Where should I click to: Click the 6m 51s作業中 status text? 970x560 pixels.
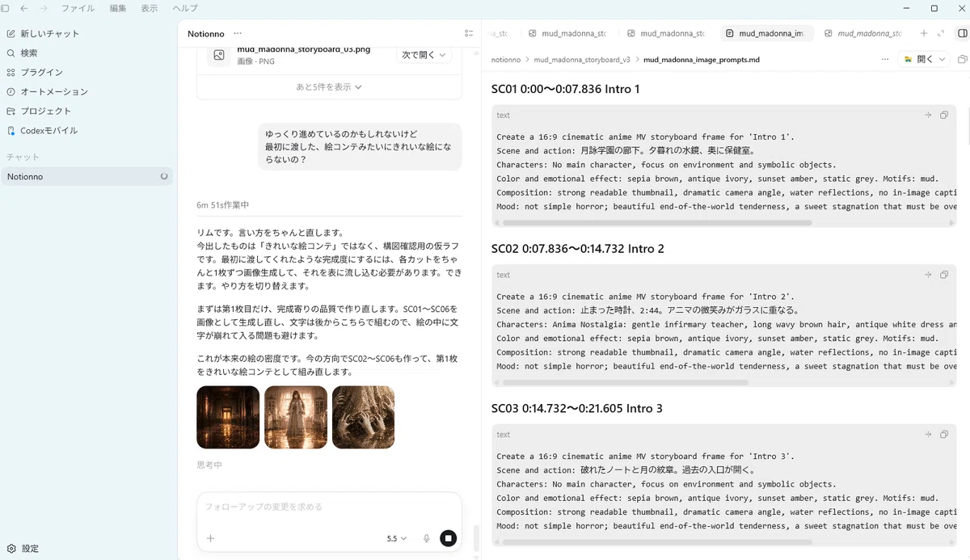coord(223,205)
